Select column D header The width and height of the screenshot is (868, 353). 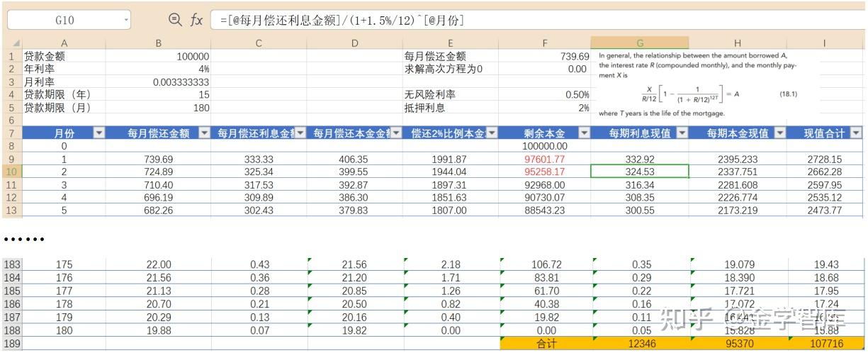tap(354, 43)
